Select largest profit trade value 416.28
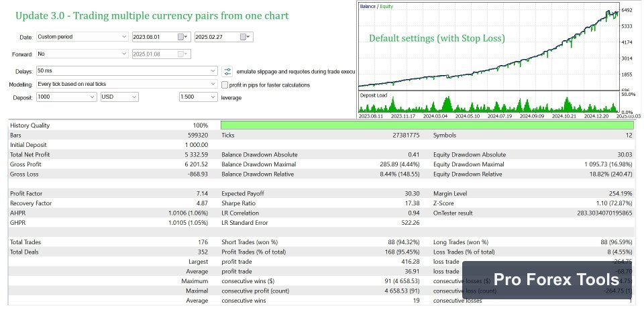The width and height of the screenshot is (644, 310). point(411,262)
